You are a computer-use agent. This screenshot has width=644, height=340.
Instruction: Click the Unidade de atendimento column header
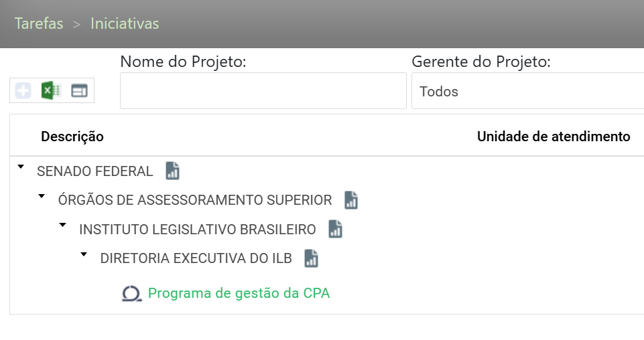pos(554,137)
